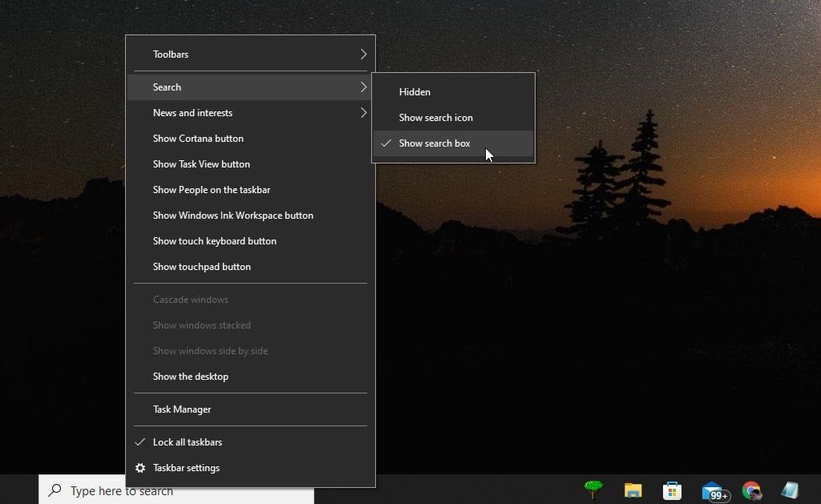Toggle Lock all taskbars option

(x=188, y=442)
